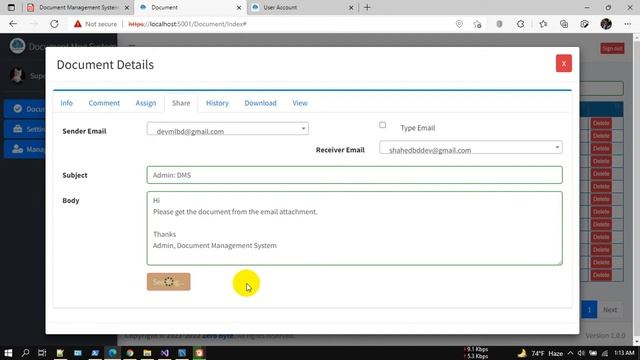The image size is (640, 360).
Task: Click inside the Body text area
Action: 354,228
